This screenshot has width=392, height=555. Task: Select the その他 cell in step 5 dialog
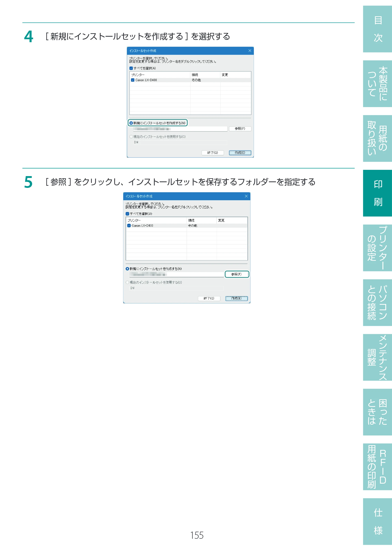tap(192, 226)
